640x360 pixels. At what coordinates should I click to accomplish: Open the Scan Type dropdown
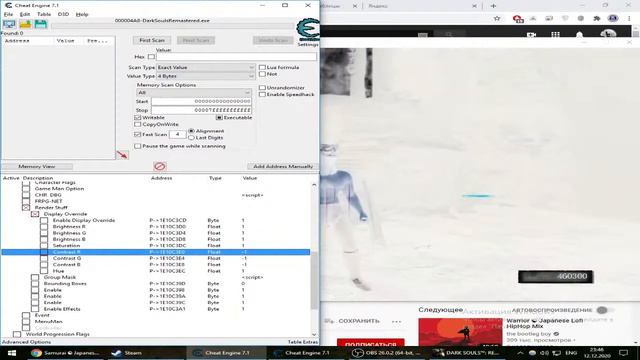206,67
